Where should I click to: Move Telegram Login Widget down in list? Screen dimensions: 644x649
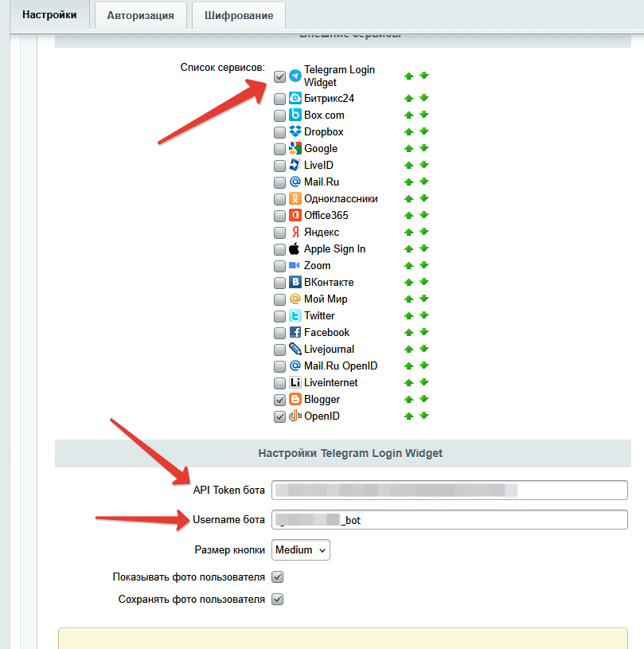tap(423, 76)
